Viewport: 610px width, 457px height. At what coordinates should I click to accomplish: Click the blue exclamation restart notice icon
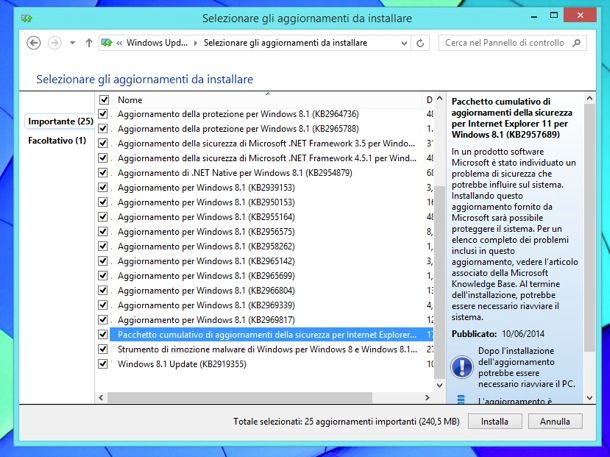462,367
